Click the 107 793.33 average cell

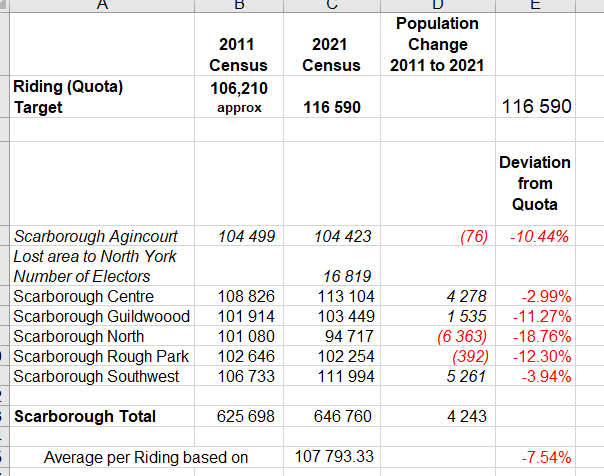[x=334, y=456]
